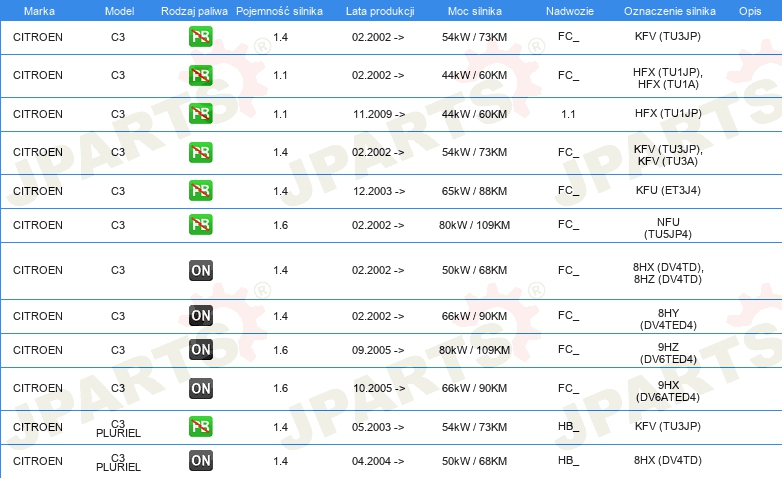The width and height of the screenshot is (782, 478).
Task: Click the production date 04.2004 ->
Action: coord(378,461)
